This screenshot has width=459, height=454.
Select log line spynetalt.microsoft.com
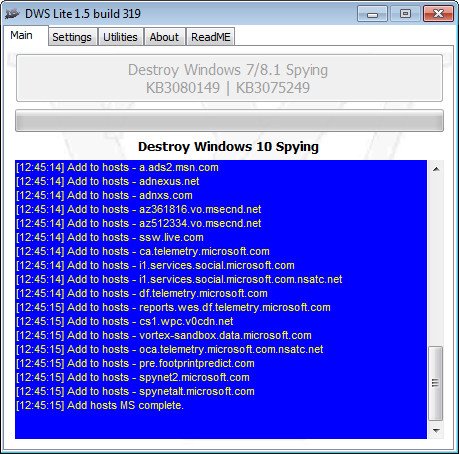point(135,391)
